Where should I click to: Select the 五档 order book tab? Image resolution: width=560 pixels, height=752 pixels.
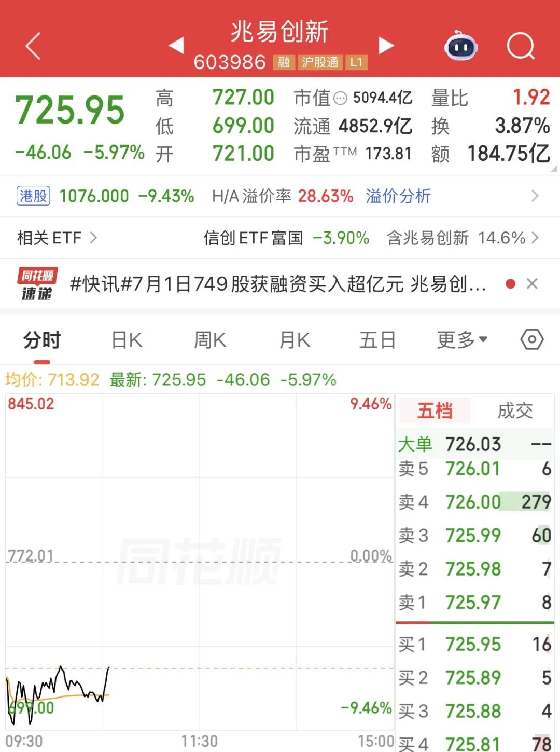click(435, 411)
